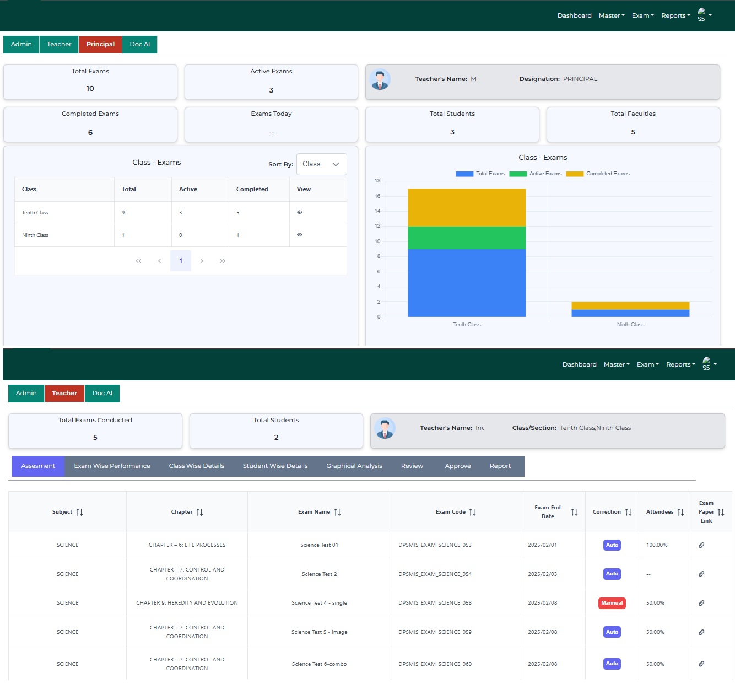Expand the Master menu in top navbar
735x700 pixels.
point(612,15)
